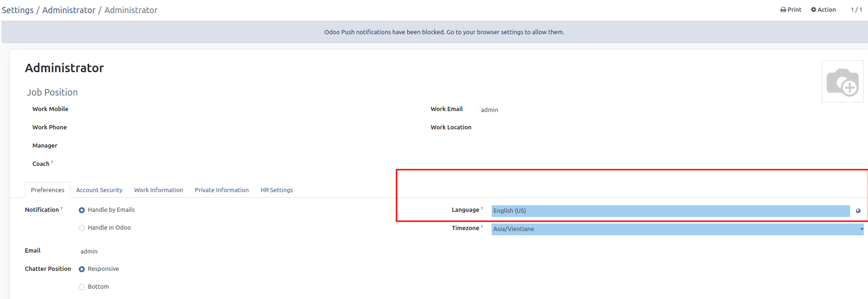The height and width of the screenshot is (299, 868).
Task: Expand the Timezone dropdown Asia/Vientiane
Action: pyautogui.click(x=677, y=229)
